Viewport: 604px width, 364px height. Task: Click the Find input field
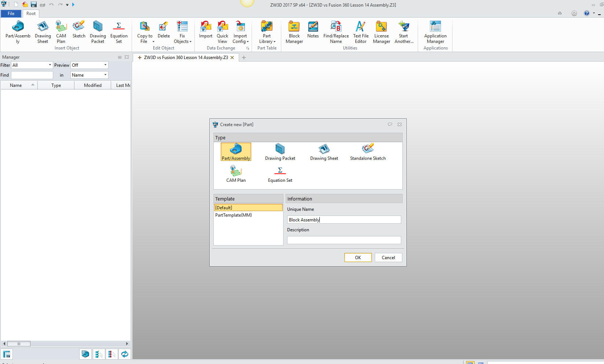(32, 75)
